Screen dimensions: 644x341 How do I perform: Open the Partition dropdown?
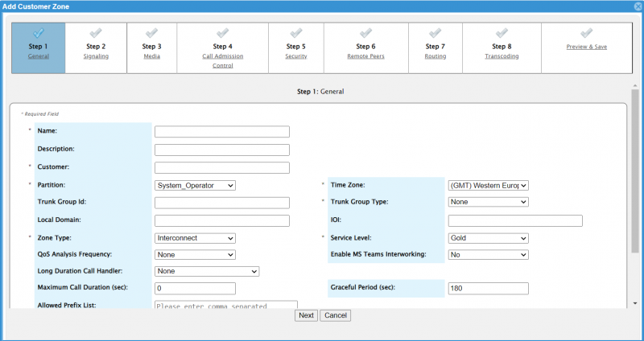coord(195,186)
